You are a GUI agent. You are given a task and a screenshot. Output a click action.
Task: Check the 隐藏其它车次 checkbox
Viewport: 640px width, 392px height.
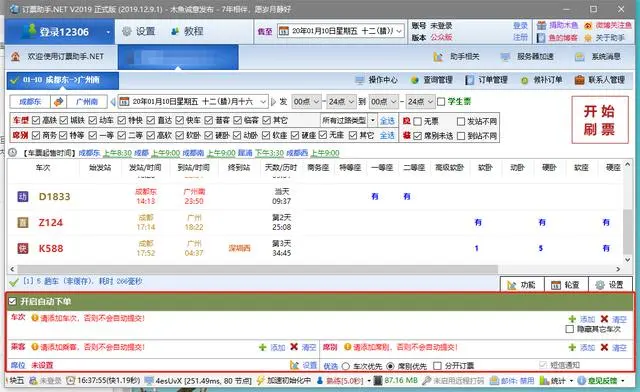coord(570,329)
